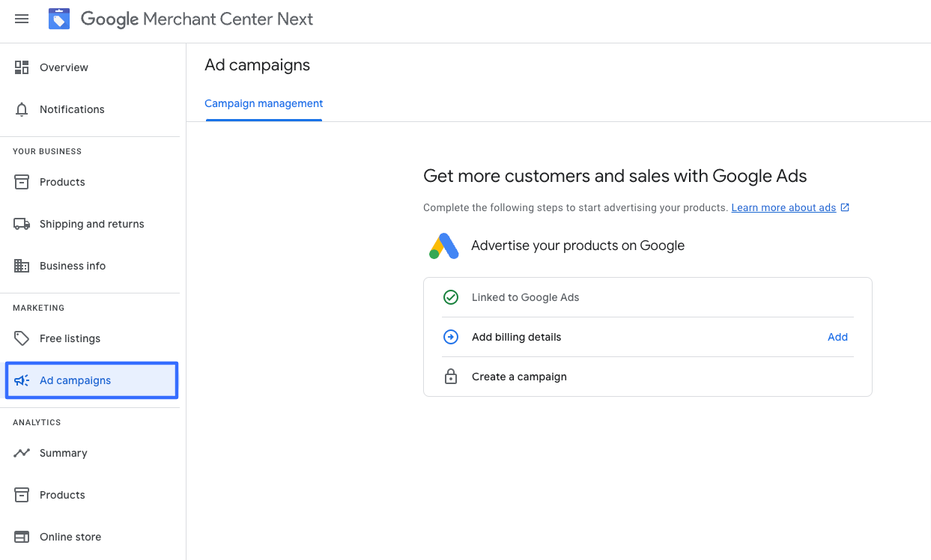This screenshot has height=560, width=931.
Task: Open Products under Analytics
Action: point(62,495)
